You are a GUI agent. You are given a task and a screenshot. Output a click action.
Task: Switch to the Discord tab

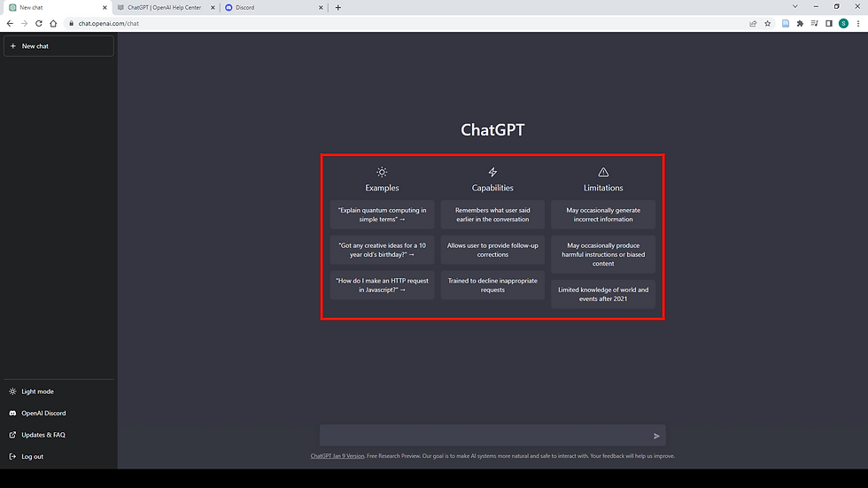[x=274, y=8]
